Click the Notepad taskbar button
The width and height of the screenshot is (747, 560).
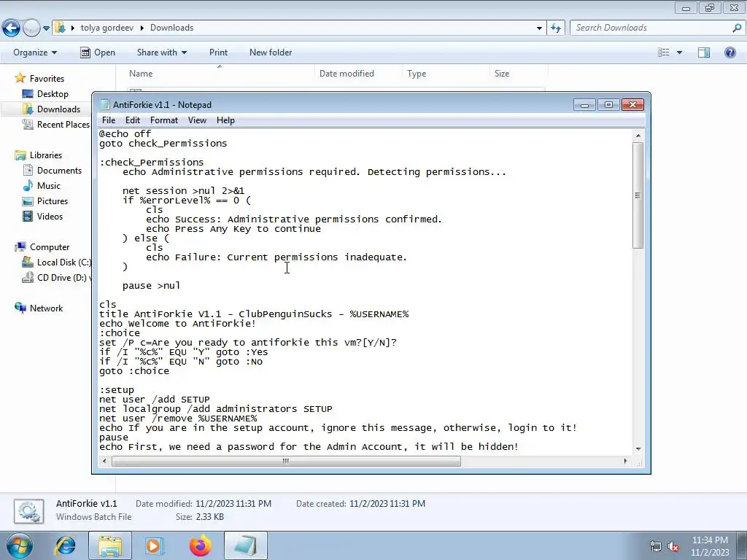point(245,545)
